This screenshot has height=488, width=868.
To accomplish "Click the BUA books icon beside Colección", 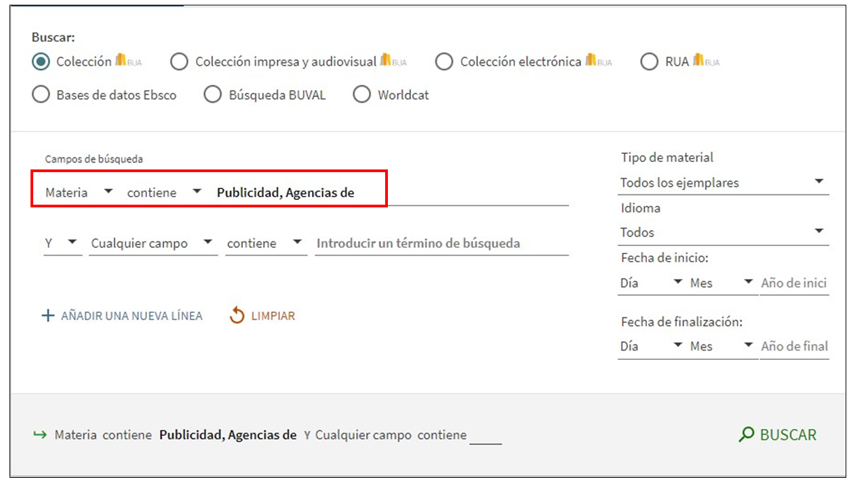I will tap(128, 61).
